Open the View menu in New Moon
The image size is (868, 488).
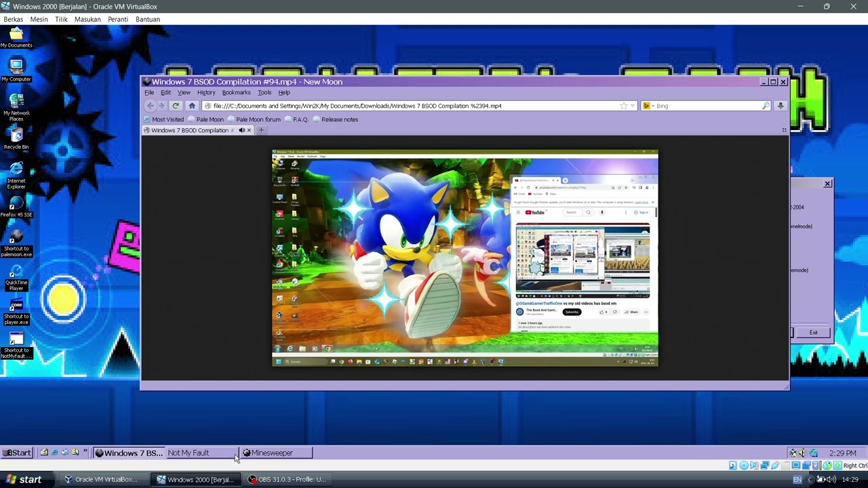(x=184, y=93)
